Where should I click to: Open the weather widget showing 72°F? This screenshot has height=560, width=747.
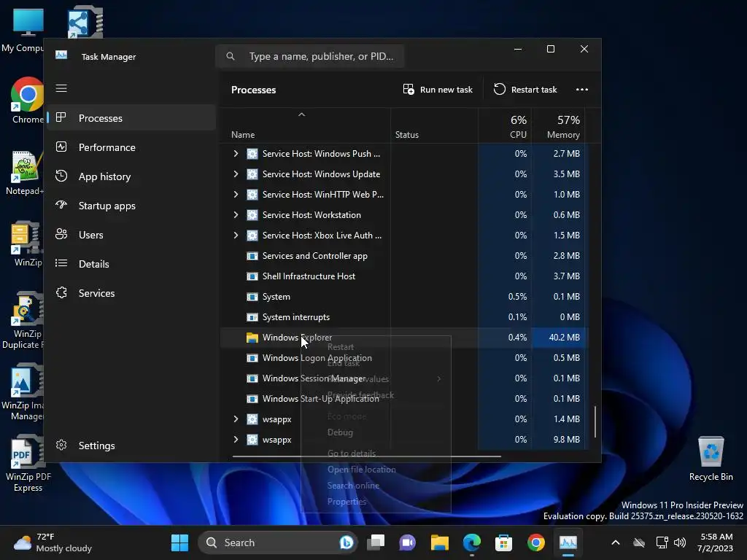53,542
